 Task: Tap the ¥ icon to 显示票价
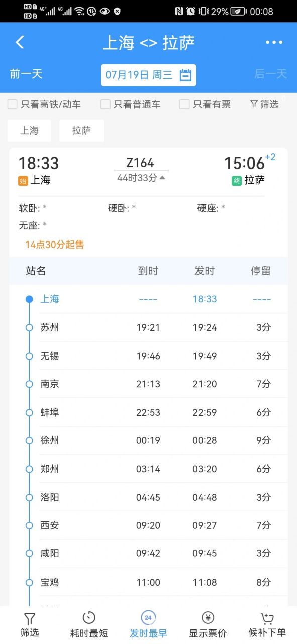pyautogui.click(x=208, y=617)
